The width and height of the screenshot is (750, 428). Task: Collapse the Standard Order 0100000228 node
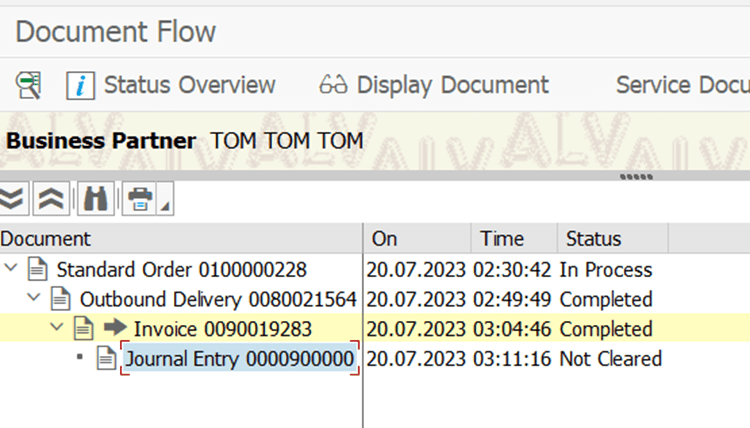coord(13,270)
